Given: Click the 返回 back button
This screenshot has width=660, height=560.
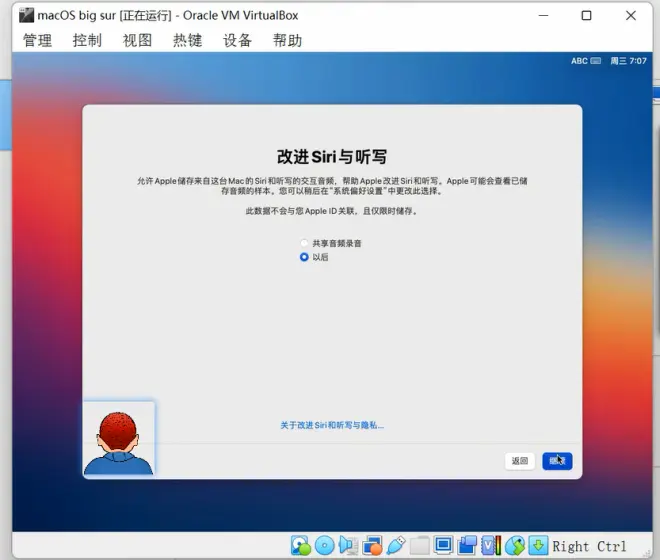Looking at the screenshot, I should tap(520, 461).
